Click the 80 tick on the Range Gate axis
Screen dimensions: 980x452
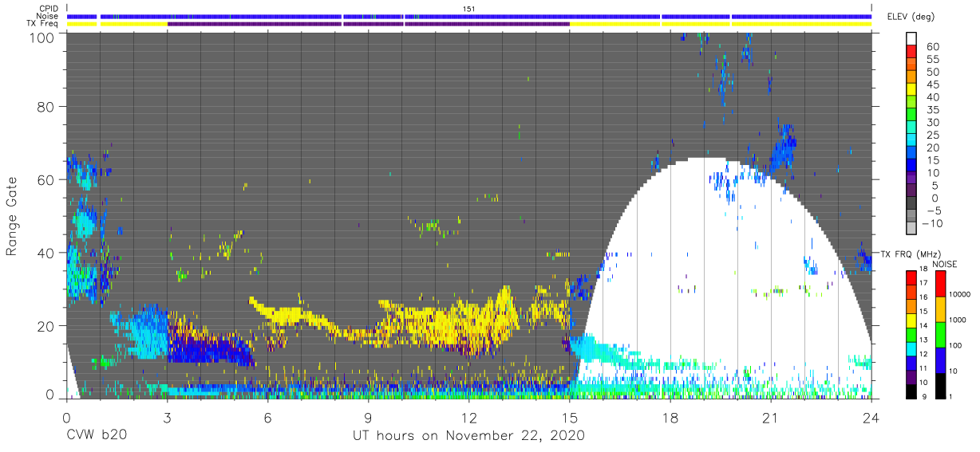coord(47,108)
